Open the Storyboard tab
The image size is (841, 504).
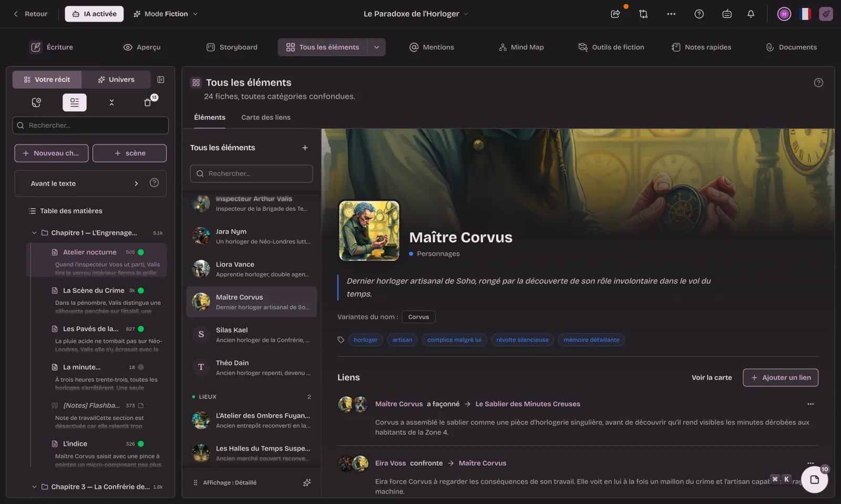coord(232,47)
